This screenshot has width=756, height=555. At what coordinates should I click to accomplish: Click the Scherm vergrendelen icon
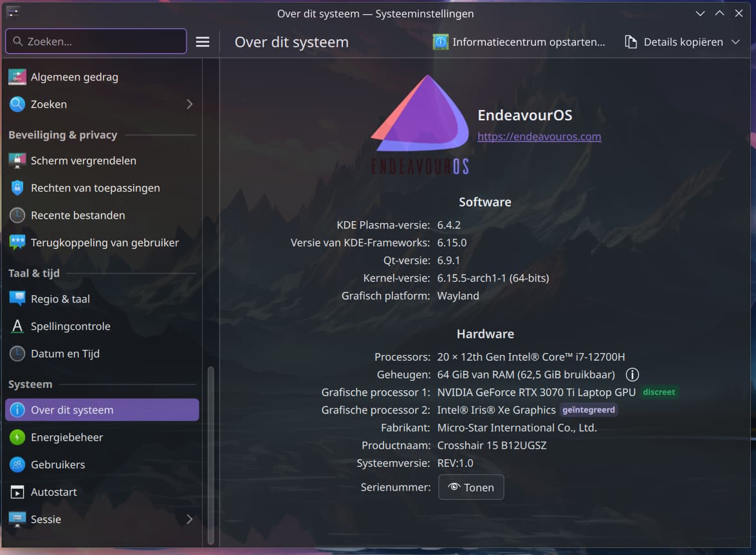pos(17,160)
